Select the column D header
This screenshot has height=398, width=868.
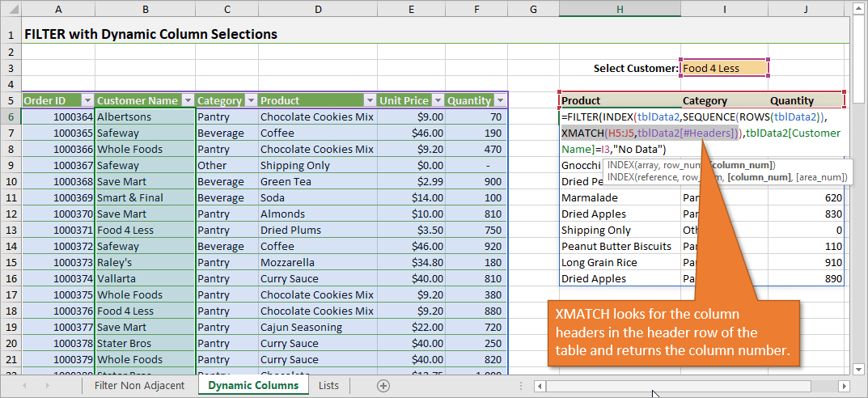(x=318, y=9)
